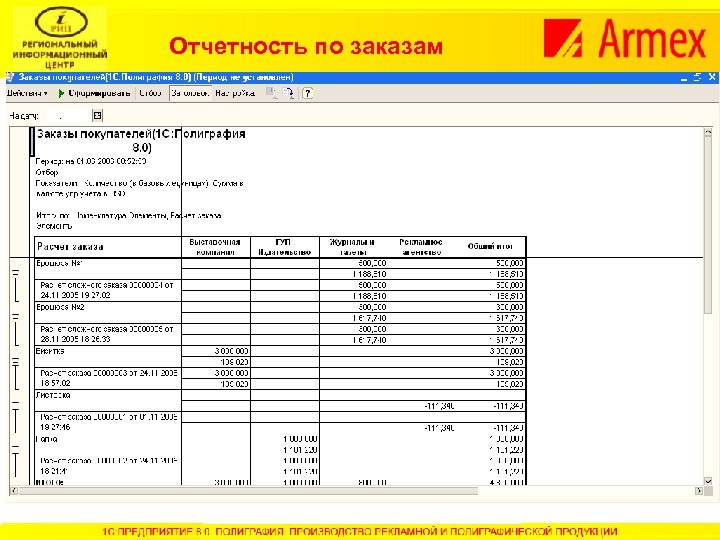Select the Общий итог column header

coord(490,247)
